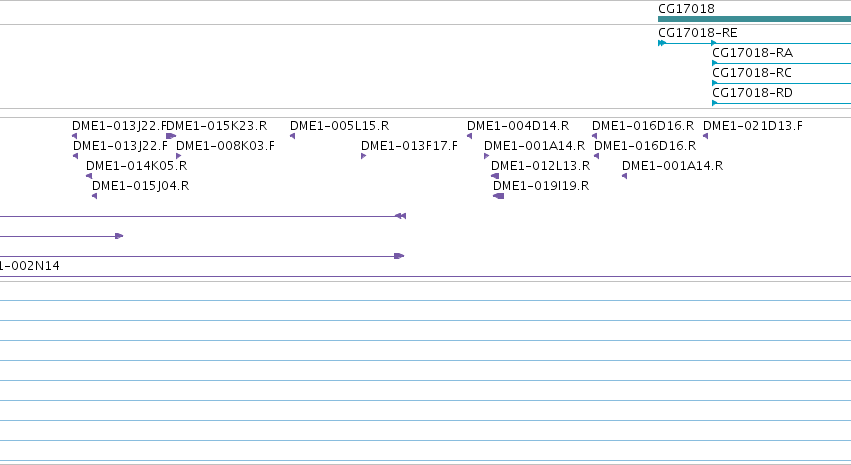Image resolution: width=851 pixels, height=465 pixels.
Task: Select BAC end label DME1-015J04.R
Action: pyautogui.click(x=141, y=186)
